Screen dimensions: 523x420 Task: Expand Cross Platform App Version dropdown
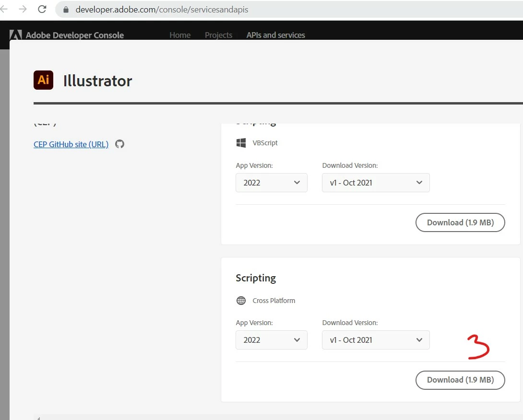tap(272, 340)
